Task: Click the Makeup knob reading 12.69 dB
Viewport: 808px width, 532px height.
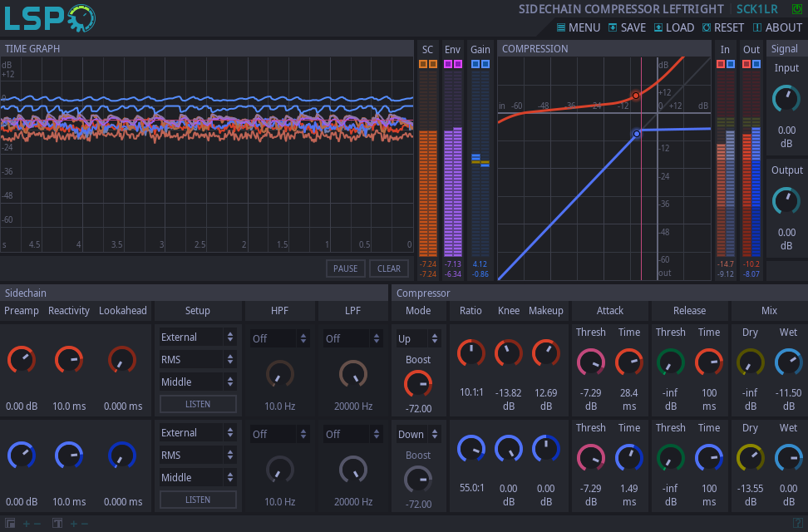Action: coord(545,353)
